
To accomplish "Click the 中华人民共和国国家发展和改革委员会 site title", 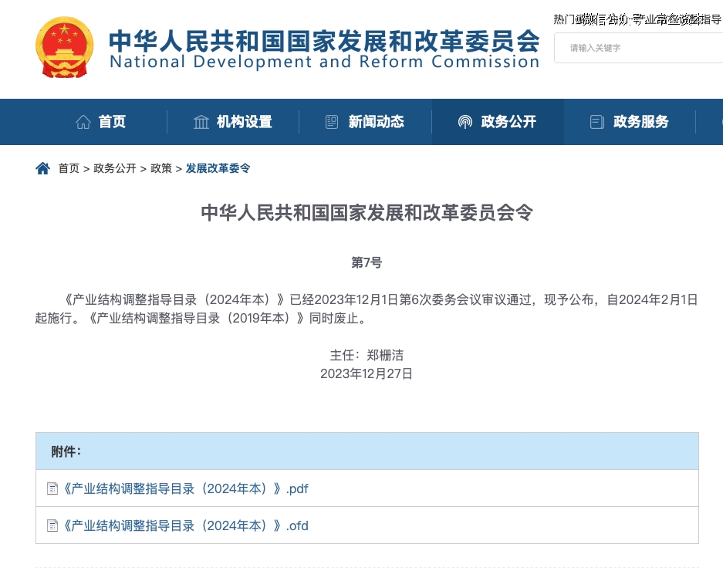I will pyautogui.click(x=324, y=41).
